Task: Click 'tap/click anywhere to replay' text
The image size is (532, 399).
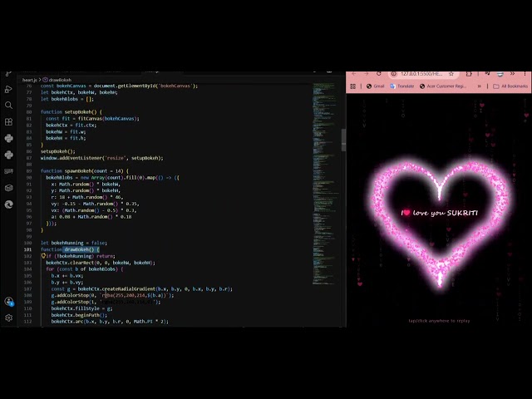Action: point(439,321)
